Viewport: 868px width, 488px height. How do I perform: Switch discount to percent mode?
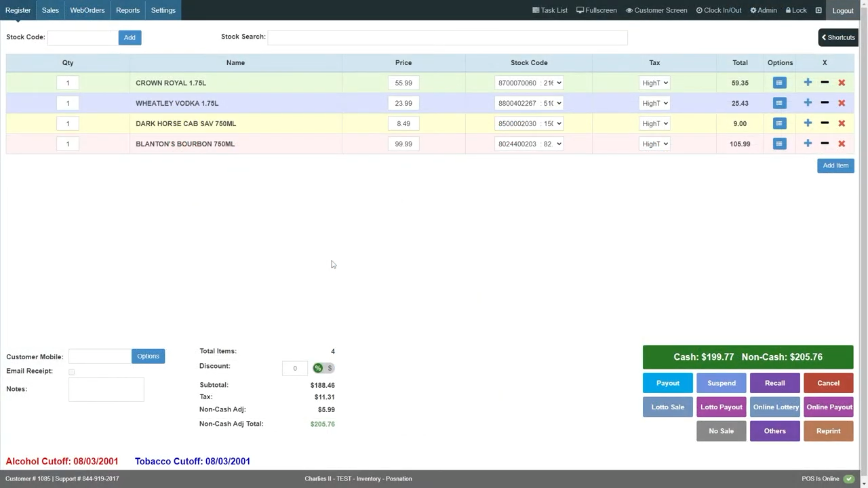tap(317, 368)
